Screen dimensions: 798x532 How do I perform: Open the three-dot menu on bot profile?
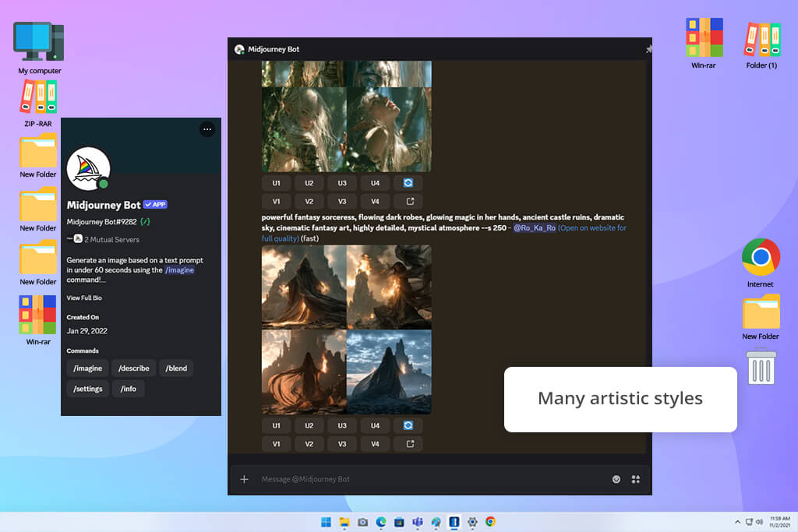pos(207,129)
